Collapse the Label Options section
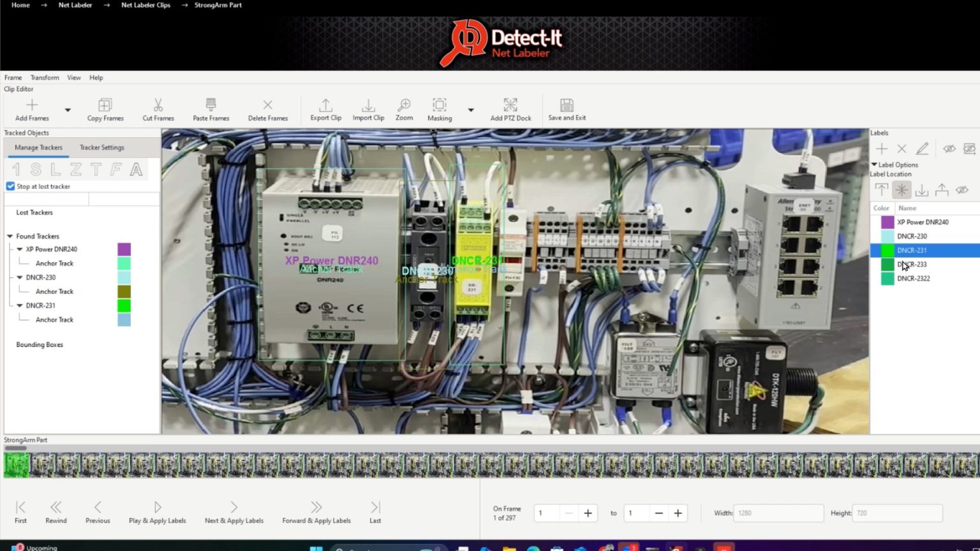 (874, 164)
